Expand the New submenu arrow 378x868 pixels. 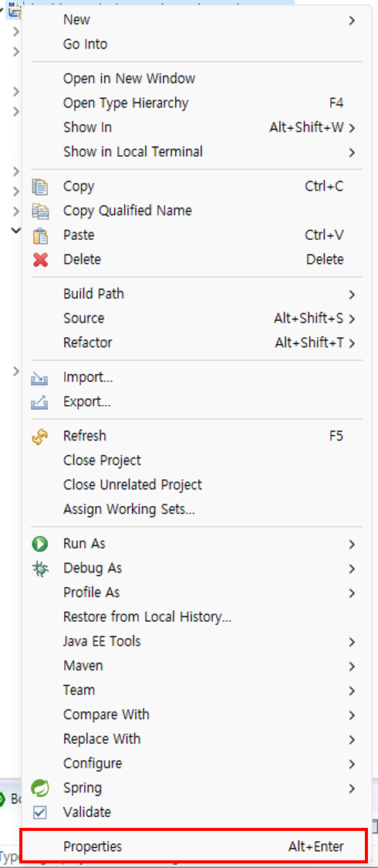pyautogui.click(x=352, y=21)
